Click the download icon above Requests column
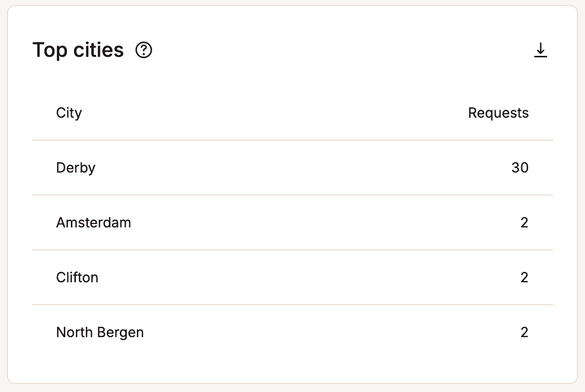The image size is (585, 392). 541,50
